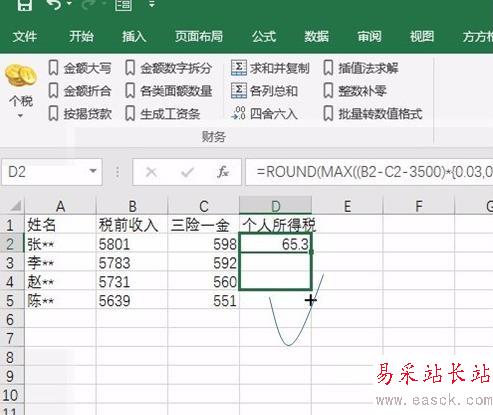Click the 各列总和 sigma icon
The height and width of the screenshot is (415, 493).
[x=239, y=90]
